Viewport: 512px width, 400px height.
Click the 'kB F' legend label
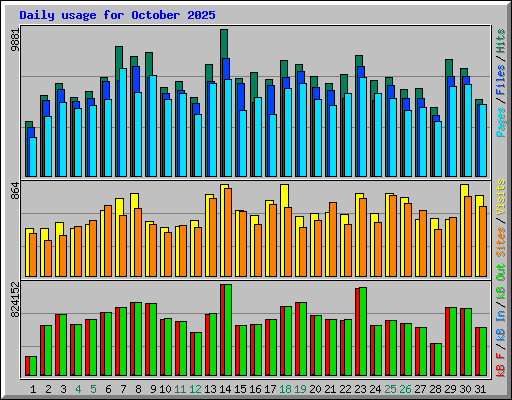(501, 364)
